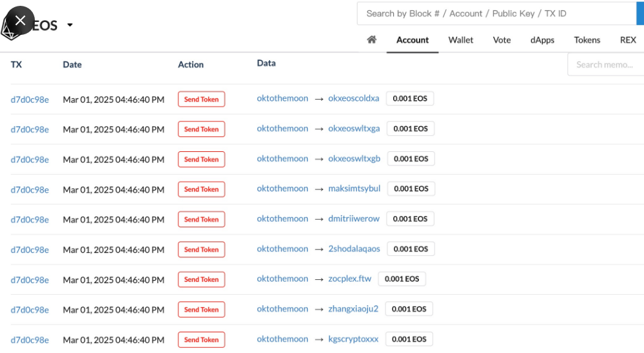Viewport: 644px width, 353px height.
Task: Open sender oktothemoon in okxeoscoldxa row
Action: (282, 98)
